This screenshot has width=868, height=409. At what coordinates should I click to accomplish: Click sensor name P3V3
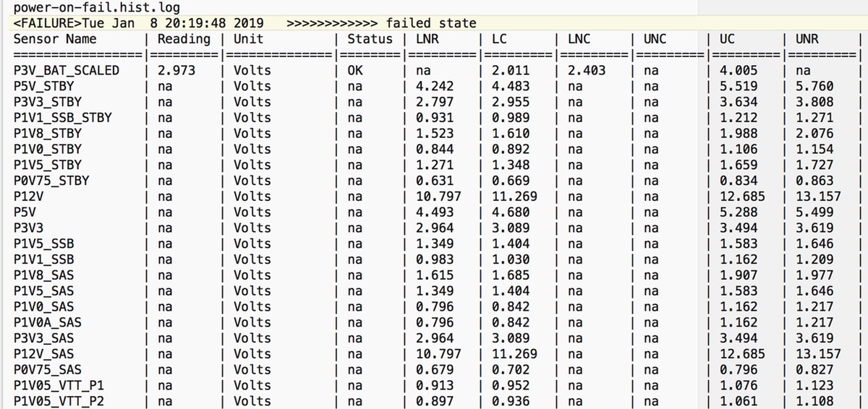tap(29, 228)
